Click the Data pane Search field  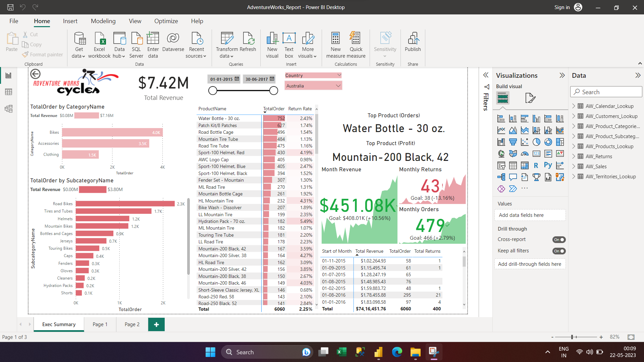pos(606,92)
